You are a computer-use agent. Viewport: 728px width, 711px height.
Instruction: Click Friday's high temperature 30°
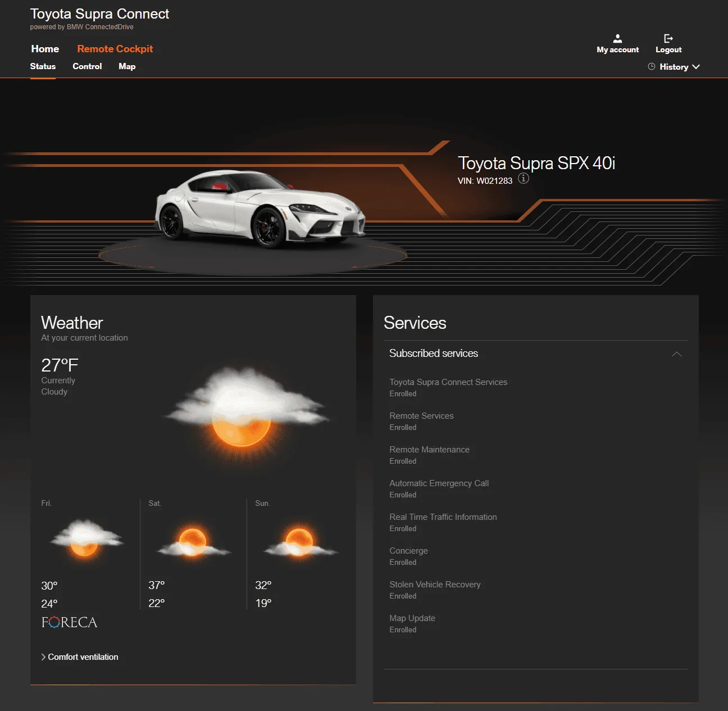tap(49, 586)
